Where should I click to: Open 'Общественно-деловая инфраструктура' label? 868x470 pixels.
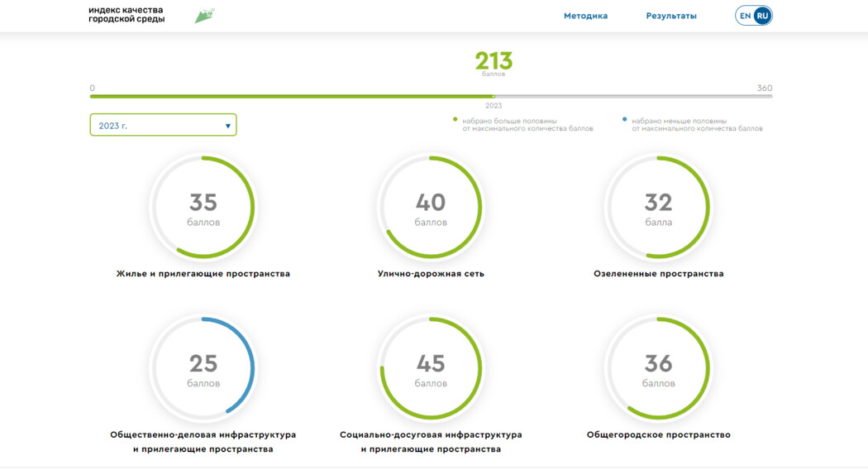click(x=203, y=442)
